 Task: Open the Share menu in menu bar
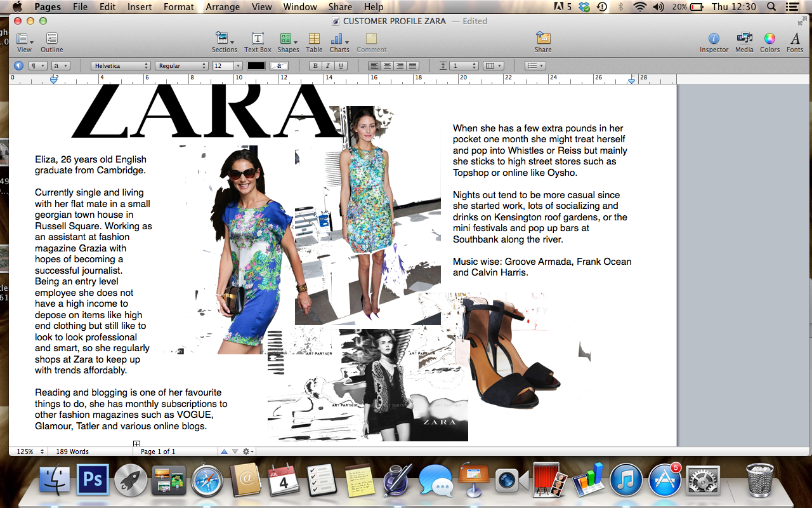tap(340, 7)
